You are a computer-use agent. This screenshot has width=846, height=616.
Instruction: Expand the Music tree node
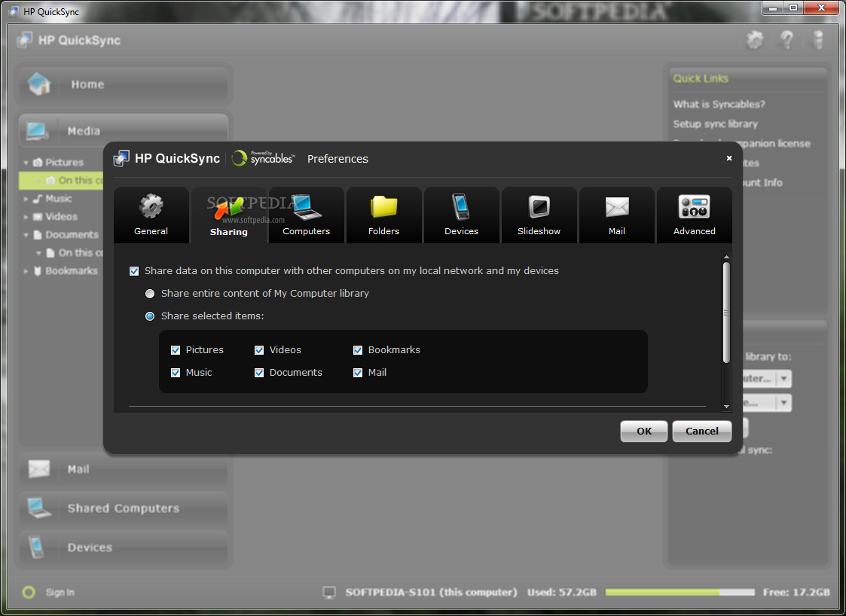coord(26,199)
